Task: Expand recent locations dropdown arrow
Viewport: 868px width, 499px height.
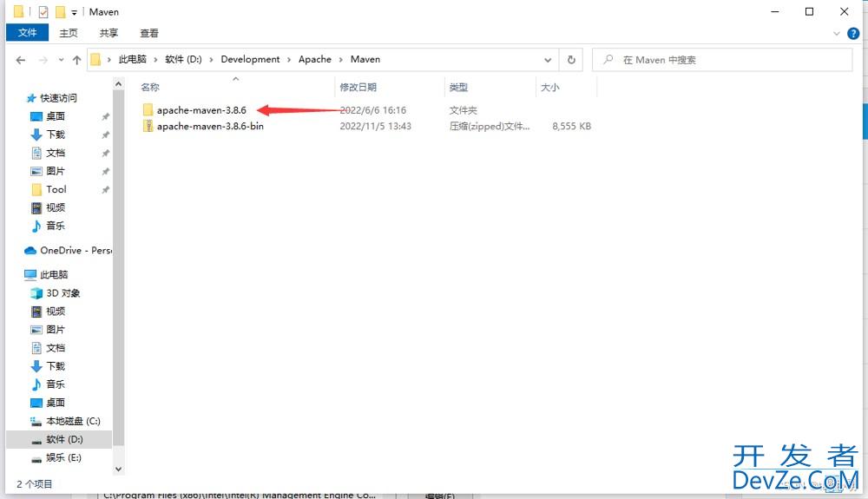Action: coord(61,60)
